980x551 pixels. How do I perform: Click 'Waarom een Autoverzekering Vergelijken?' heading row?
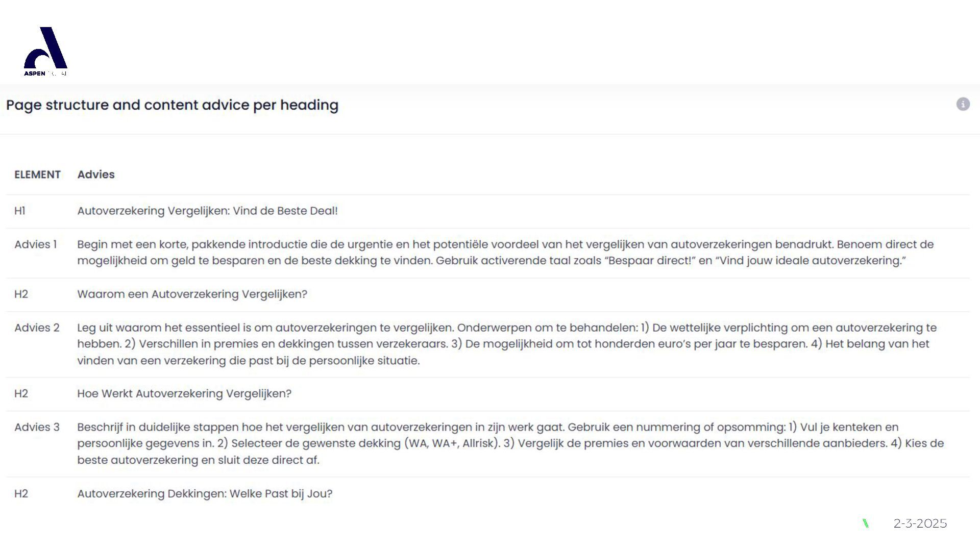(192, 294)
